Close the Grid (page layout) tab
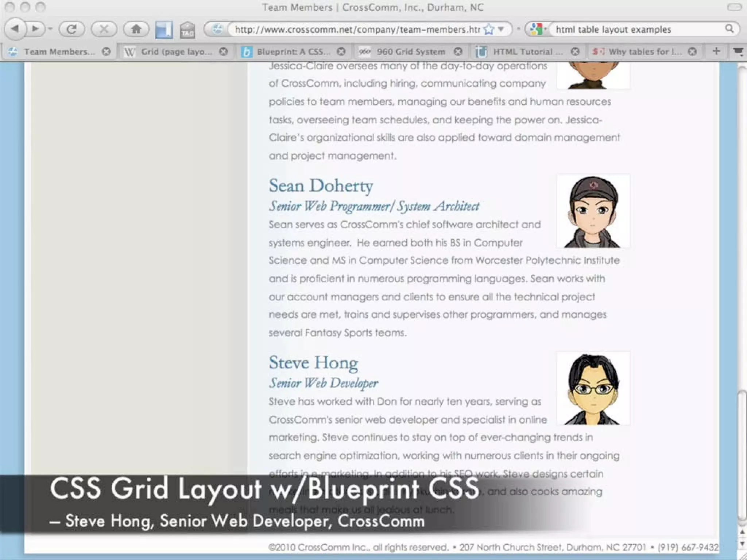The height and width of the screenshot is (560, 747). point(224,52)
